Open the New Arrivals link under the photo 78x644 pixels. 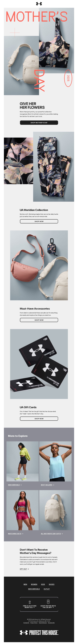15,485
